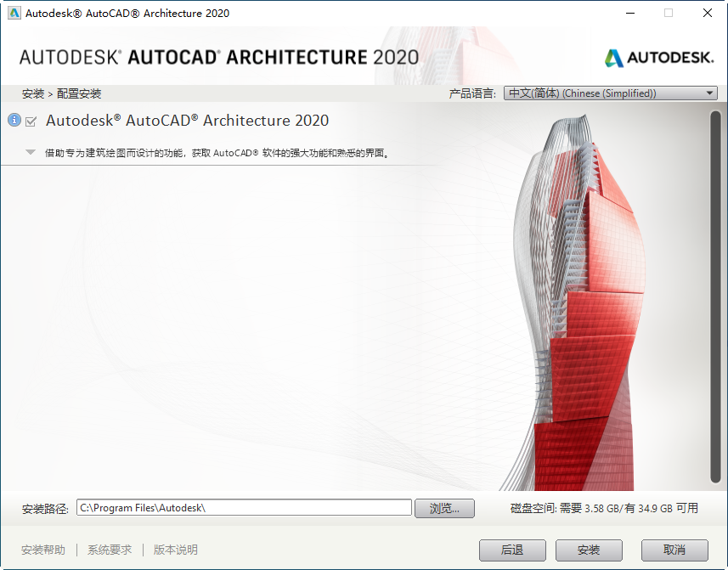Image resolution: width=728 pixels, height=570 pixels.
Task: Close the installer window
Action: (x=707, y=13)
